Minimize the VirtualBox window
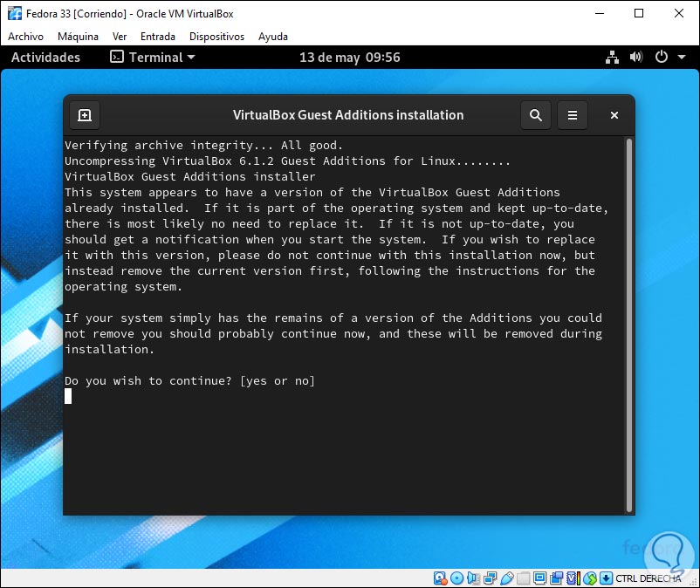 click(600, 13)
